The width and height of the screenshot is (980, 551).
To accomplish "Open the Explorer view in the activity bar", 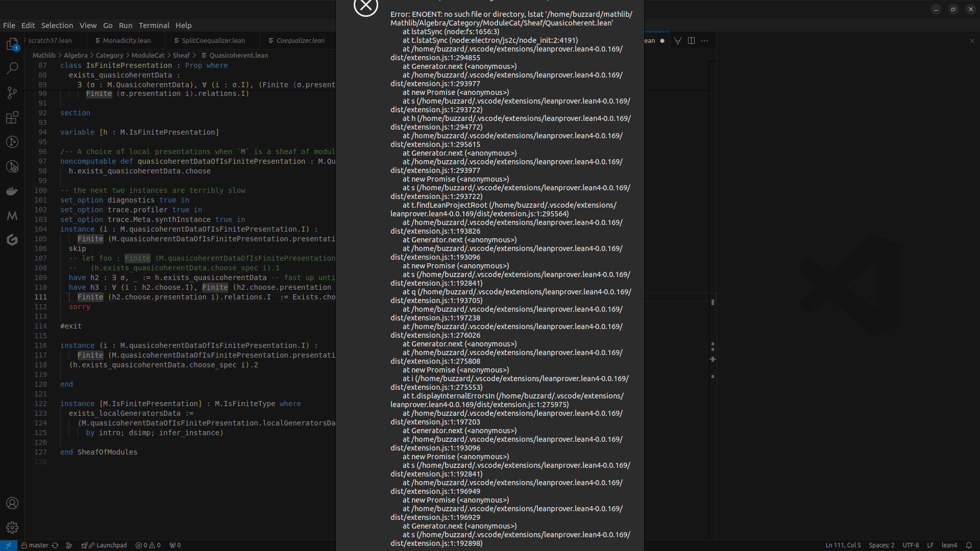I will click(12, 44).
